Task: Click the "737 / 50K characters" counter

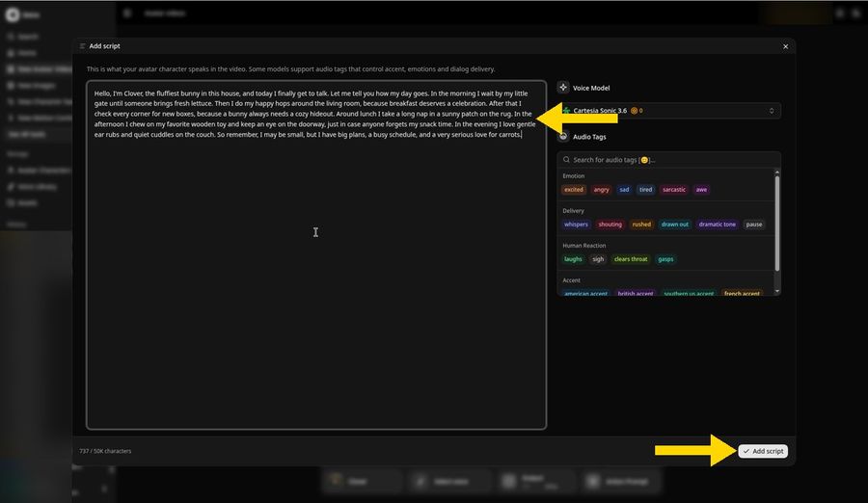Action: tap(105, 451)
